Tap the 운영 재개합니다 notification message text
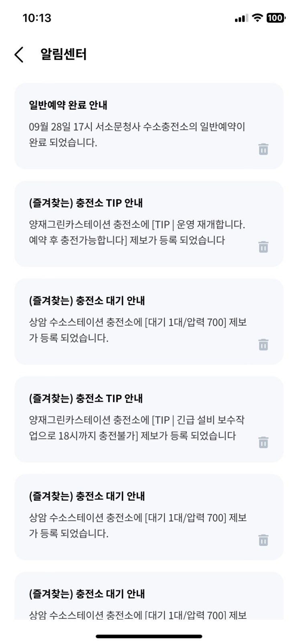This screenshot has width=298, height=644. (x=137, y=232)
